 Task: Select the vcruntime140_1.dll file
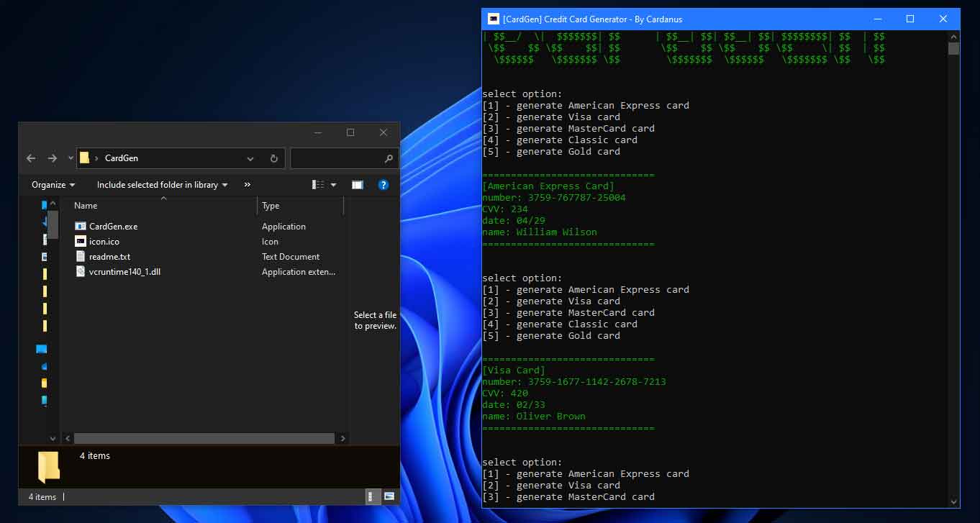(124, 272)
